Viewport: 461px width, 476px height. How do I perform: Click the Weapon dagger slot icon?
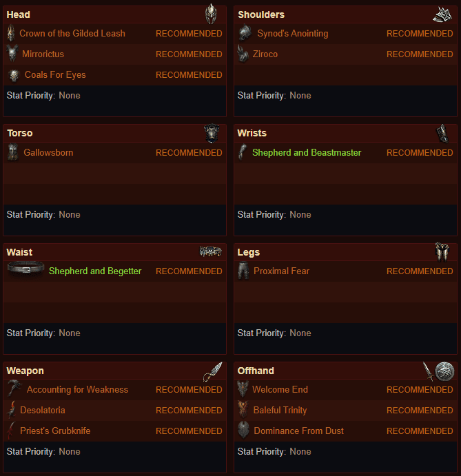click(213, 371)
